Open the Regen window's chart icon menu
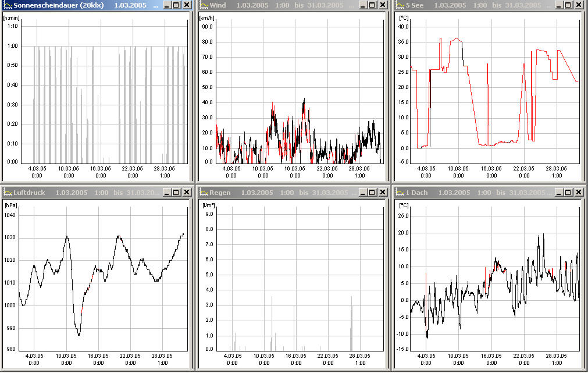This screenshot has width=588, height=373. click(x=204, y=193)
